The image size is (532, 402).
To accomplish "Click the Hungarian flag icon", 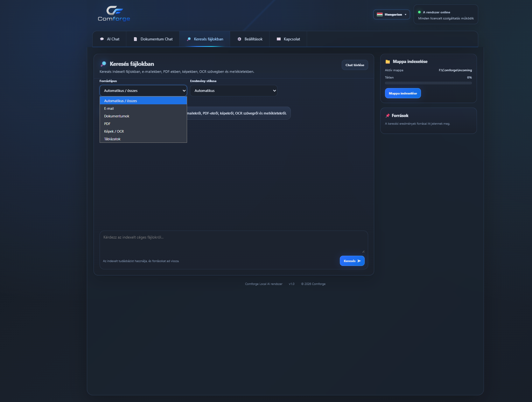I will coord(380,15).
